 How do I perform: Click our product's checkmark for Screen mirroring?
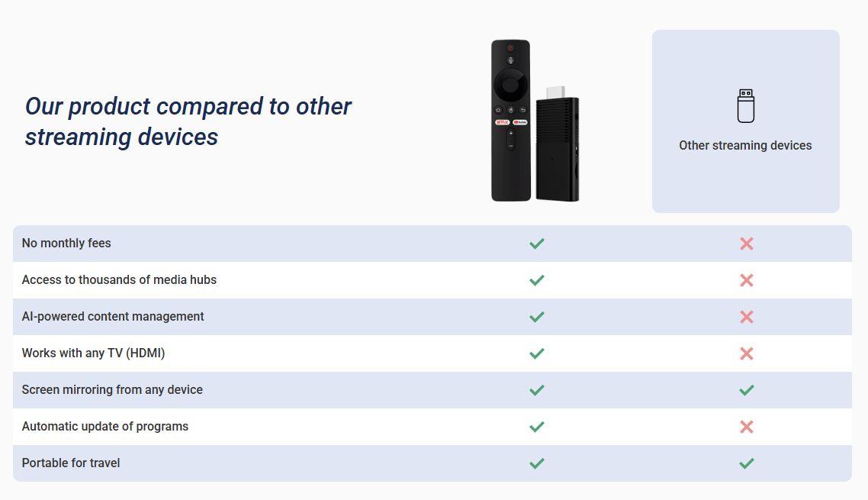point(536,389)
